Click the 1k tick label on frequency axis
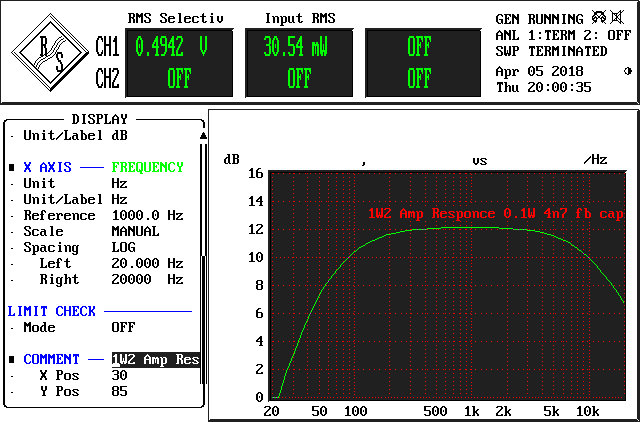 (x=471, y=411)
